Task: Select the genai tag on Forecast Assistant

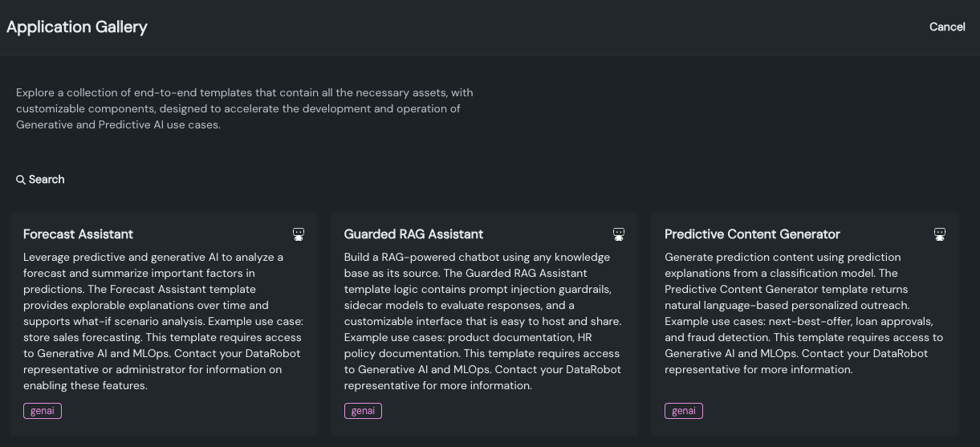Action: pyautogui.click(x=43, y=411)
